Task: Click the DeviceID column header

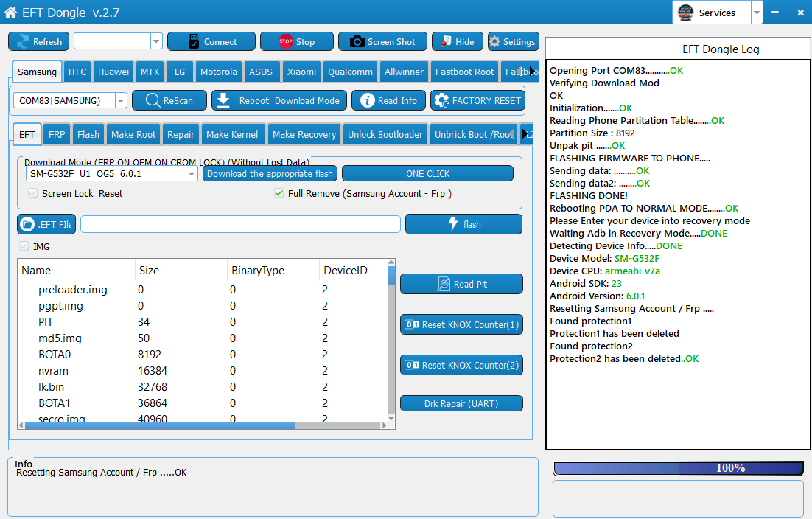Action: (x=353, y=271)
